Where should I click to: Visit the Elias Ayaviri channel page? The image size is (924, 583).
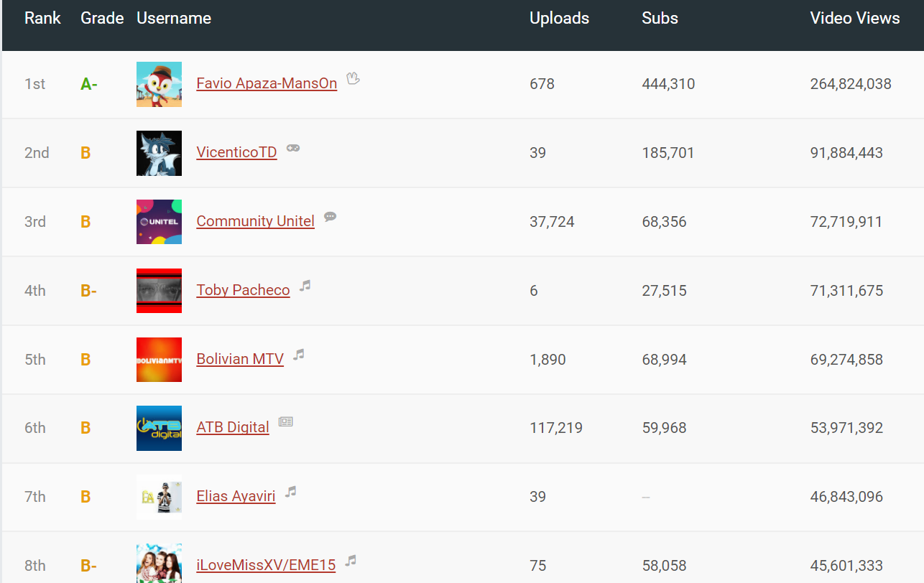click(236, 496)
